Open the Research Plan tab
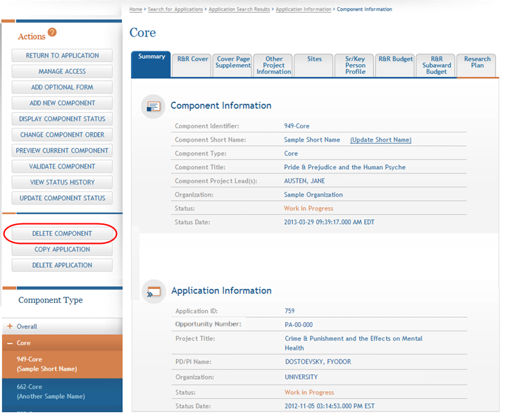The height and width of the screenshot is (420, 505). tap(477, 66)
